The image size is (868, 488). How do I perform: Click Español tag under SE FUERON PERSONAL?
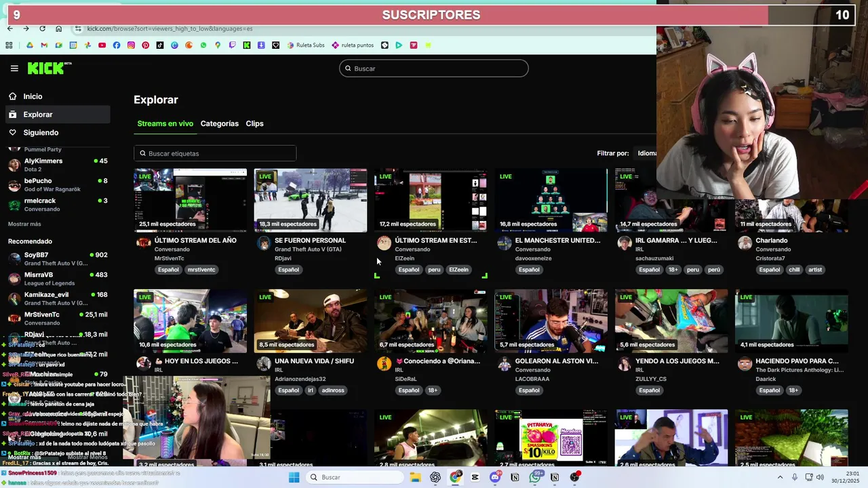(288, 270)
